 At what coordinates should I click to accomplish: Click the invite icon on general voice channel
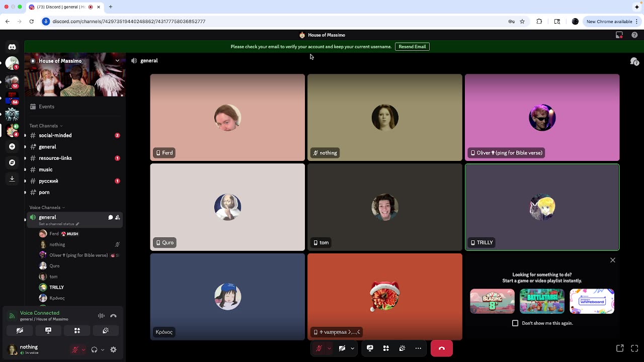(x=117, y=217)
